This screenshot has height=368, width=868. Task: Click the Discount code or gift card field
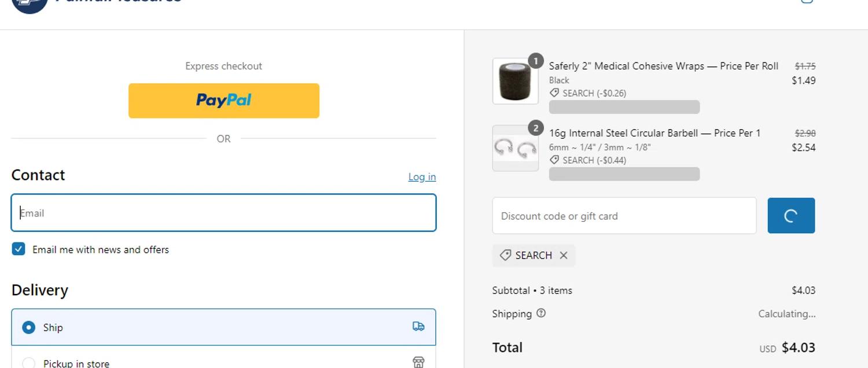tap(624, 216)
